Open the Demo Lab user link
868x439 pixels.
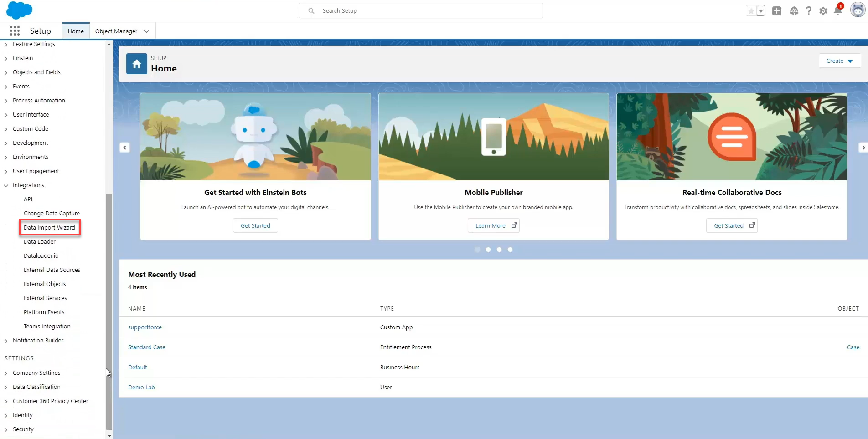[x=141, y=387]
